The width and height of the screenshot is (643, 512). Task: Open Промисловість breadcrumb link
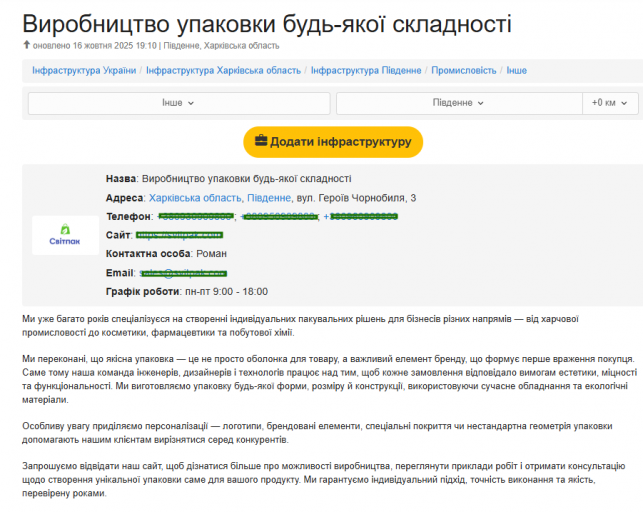464,71
